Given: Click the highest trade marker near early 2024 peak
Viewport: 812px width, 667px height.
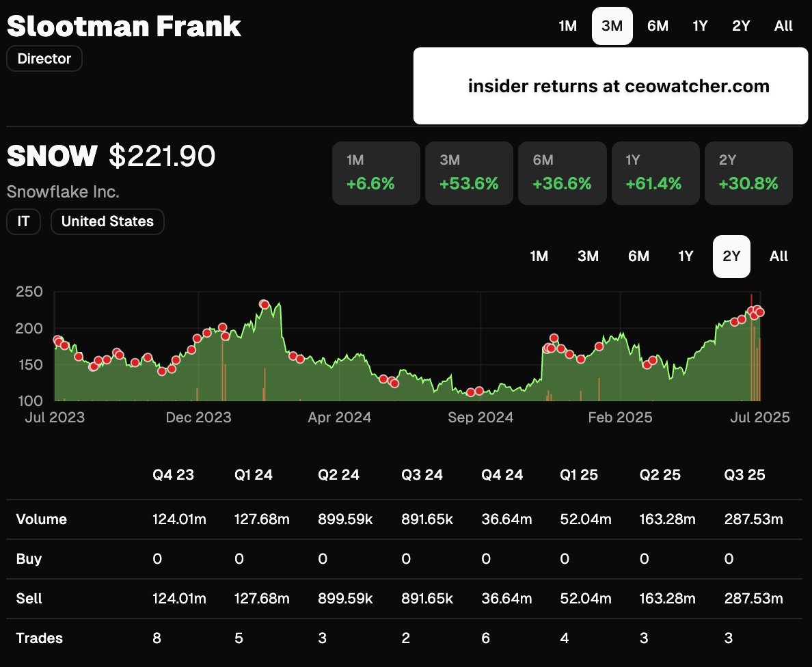Looking at the screenshot, I should click(264, 305).
